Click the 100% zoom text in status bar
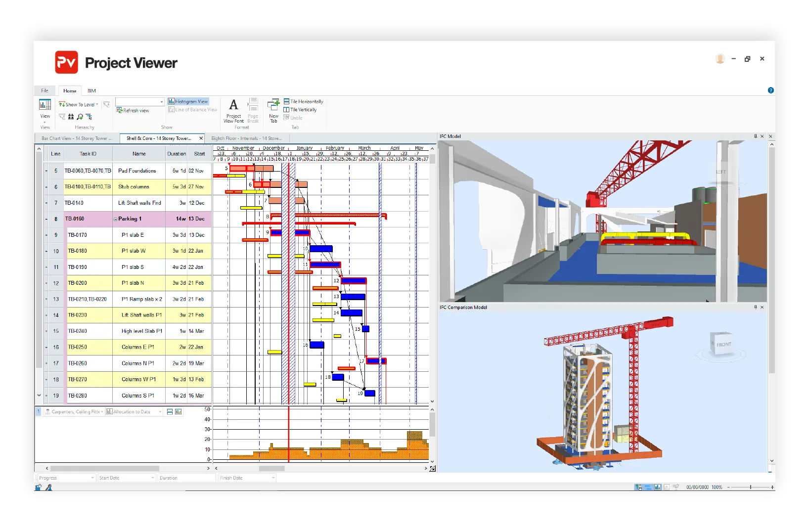 coord(717,487)
